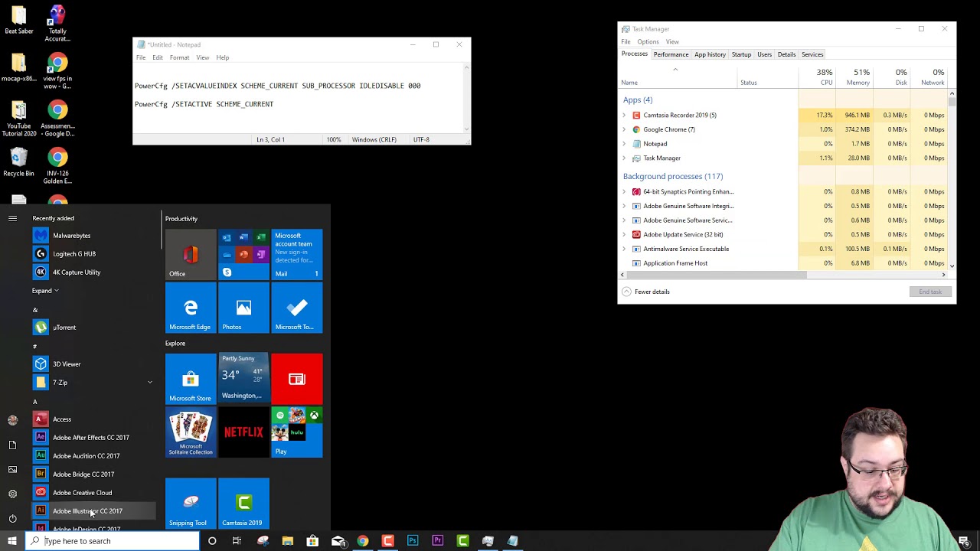Screen dimensions: 980x551
Task: Expand the Notepad process row
Action: tap(624, 144)
